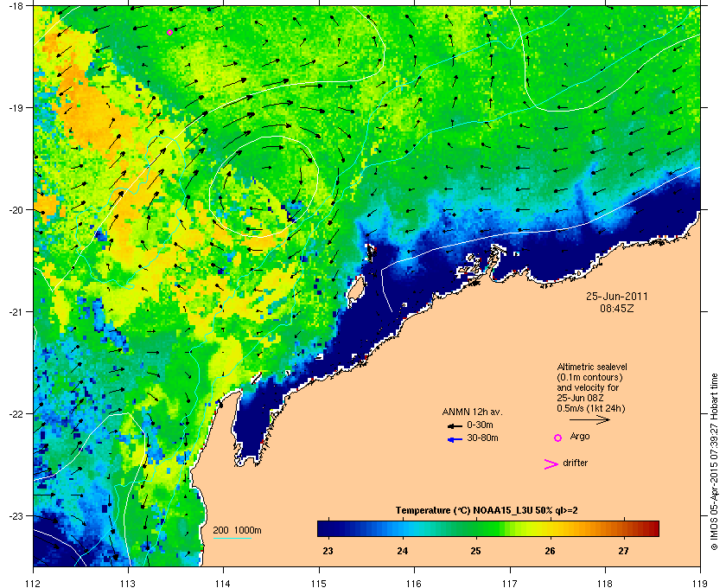Click latitude label -19
This screenshot has width=726, height=588.
(x=15, y=107)
